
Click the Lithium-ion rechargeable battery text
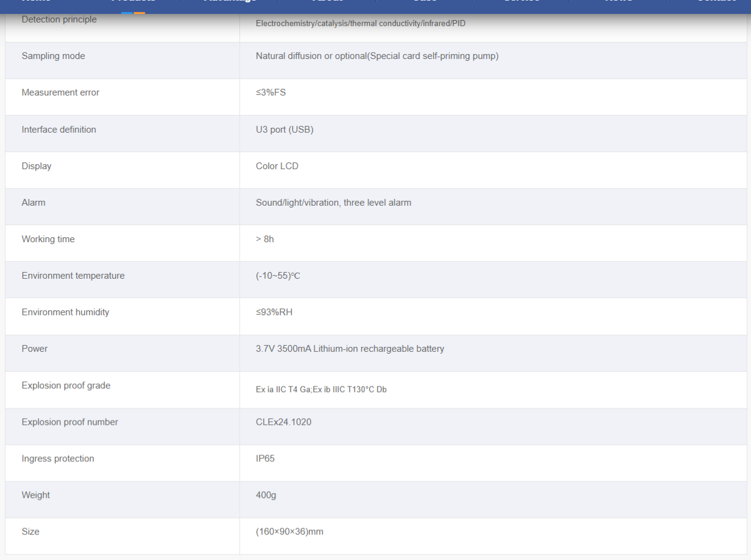tap(378, 349)
